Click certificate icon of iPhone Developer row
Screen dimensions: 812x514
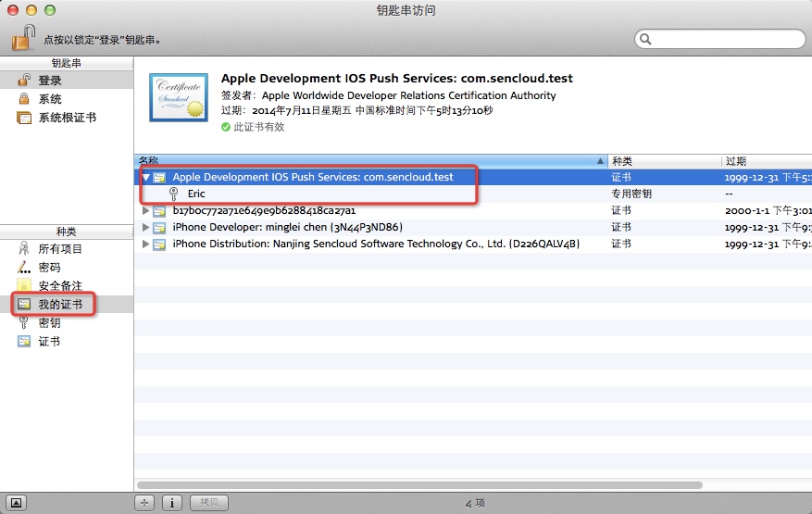pos(159,228)
